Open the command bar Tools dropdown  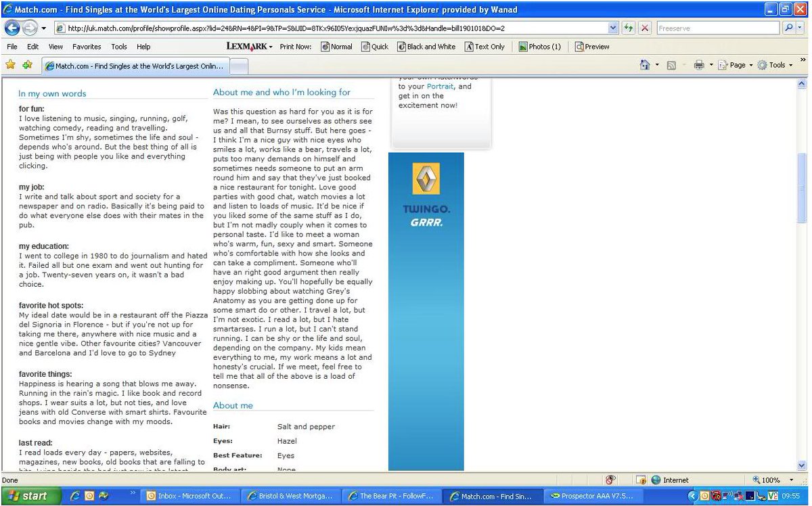775,65
